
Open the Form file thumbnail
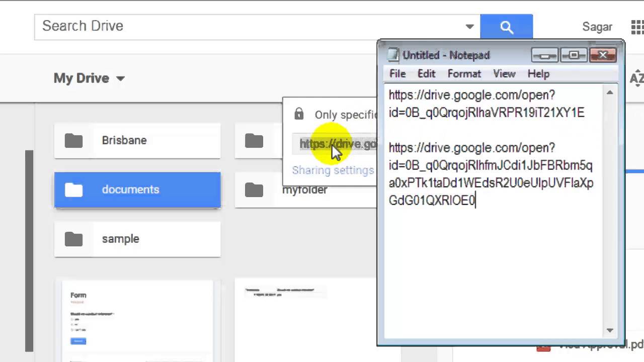pos(137,321)
